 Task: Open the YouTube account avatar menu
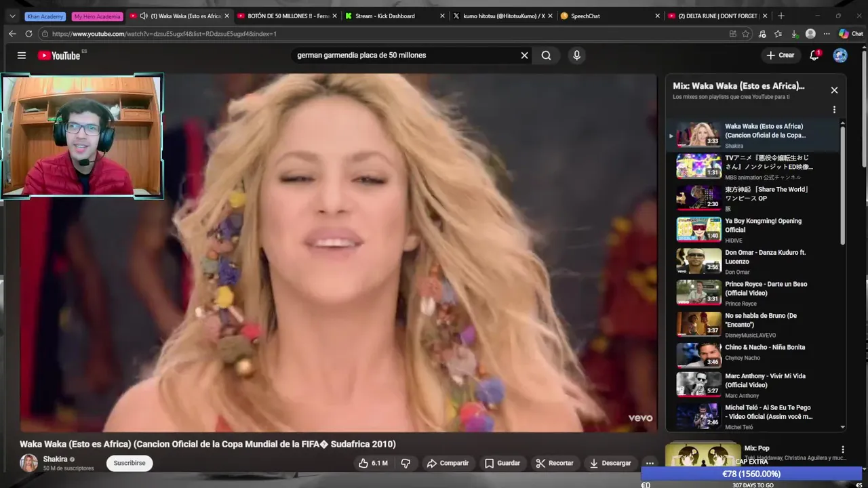coord(840,56)
